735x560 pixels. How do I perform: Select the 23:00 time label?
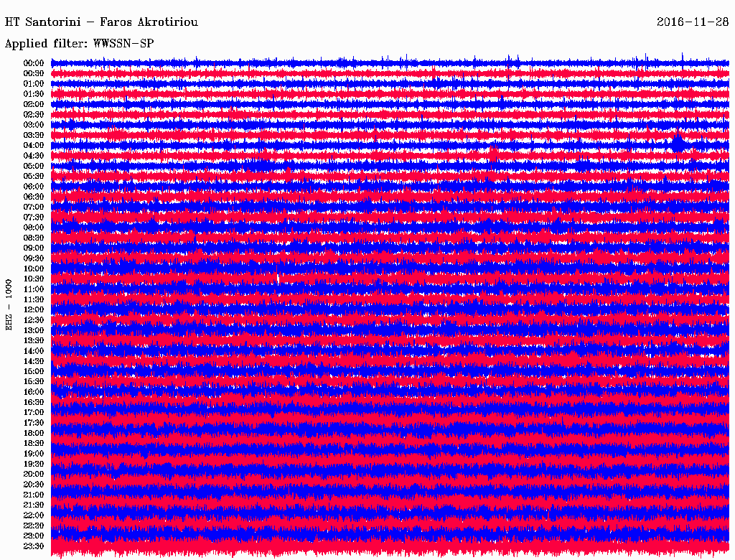coord(33,536)
